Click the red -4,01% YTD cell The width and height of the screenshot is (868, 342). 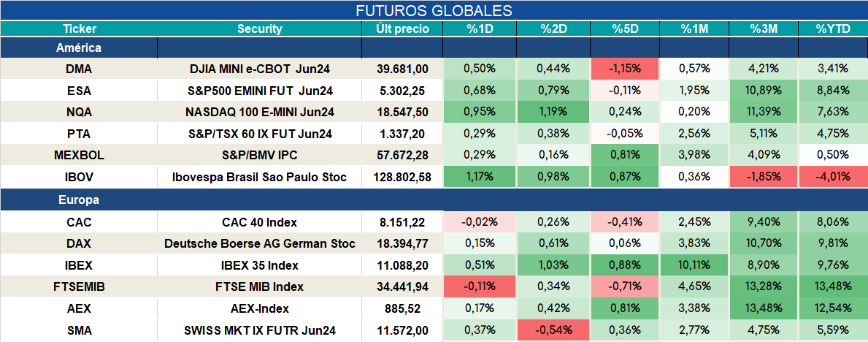click(832, 178)
